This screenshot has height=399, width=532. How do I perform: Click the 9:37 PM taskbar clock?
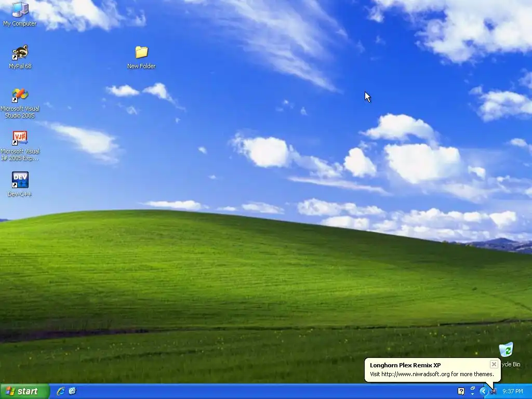pos(512,391)
